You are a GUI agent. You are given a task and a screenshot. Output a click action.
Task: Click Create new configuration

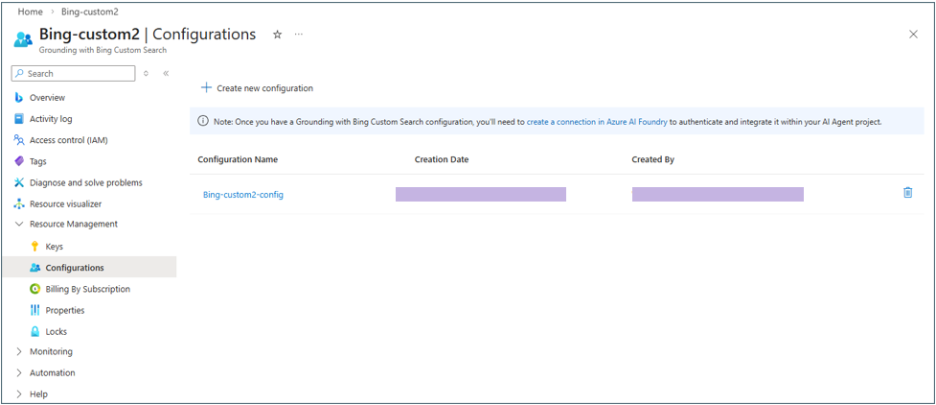[257, 88]
